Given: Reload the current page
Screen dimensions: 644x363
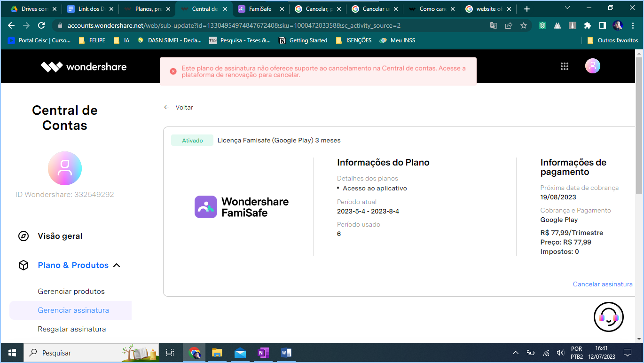Looking at the screenshot, I should [x=41, y=25].
